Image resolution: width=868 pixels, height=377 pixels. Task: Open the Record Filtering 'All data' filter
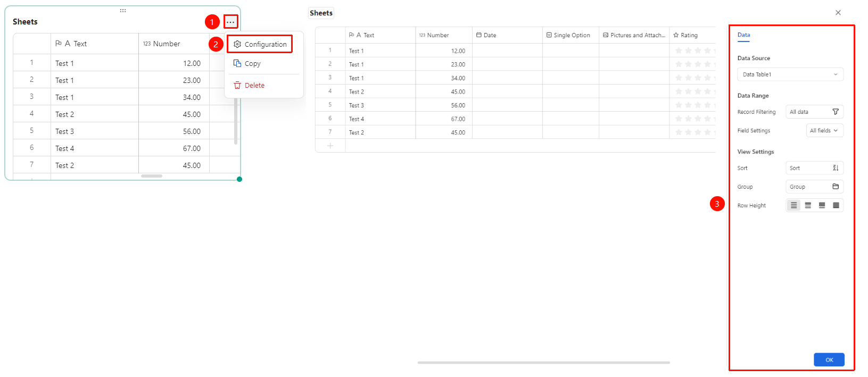point(814,112)
